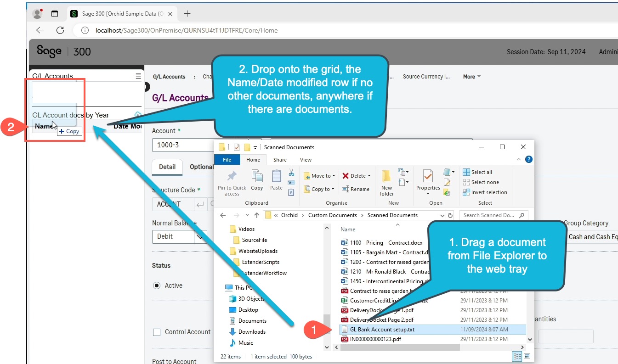The width and height of the screenshot is (618, 364).
Task: Click Select none
Action: point(480,182)
